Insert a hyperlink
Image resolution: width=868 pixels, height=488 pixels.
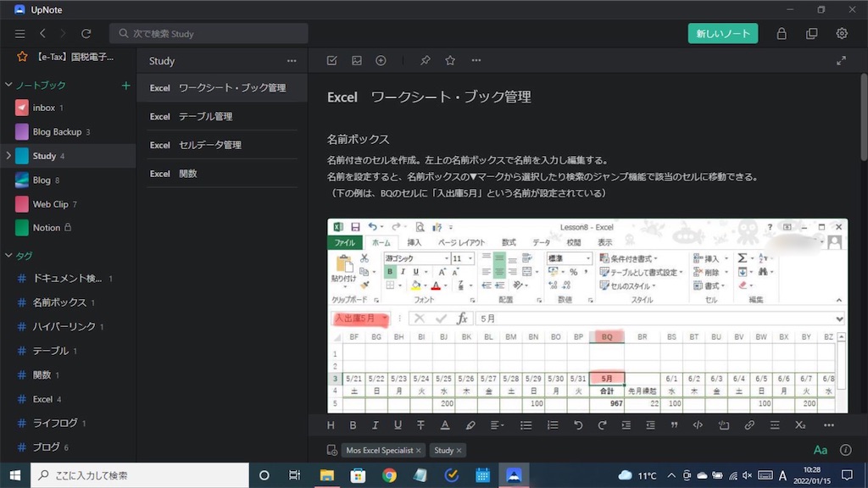point(749,425)
